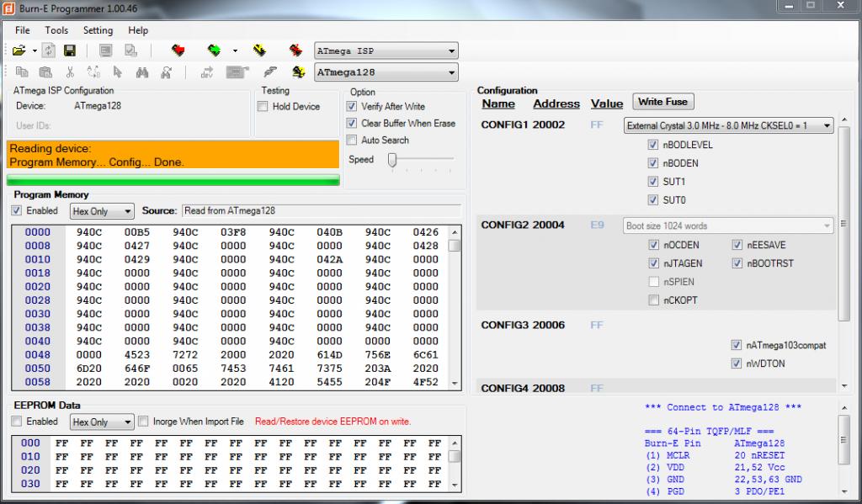The width and height of the screenshot is (862, 504).
Task: Click the red chip erase icon
Action: [x=295, y=51]
